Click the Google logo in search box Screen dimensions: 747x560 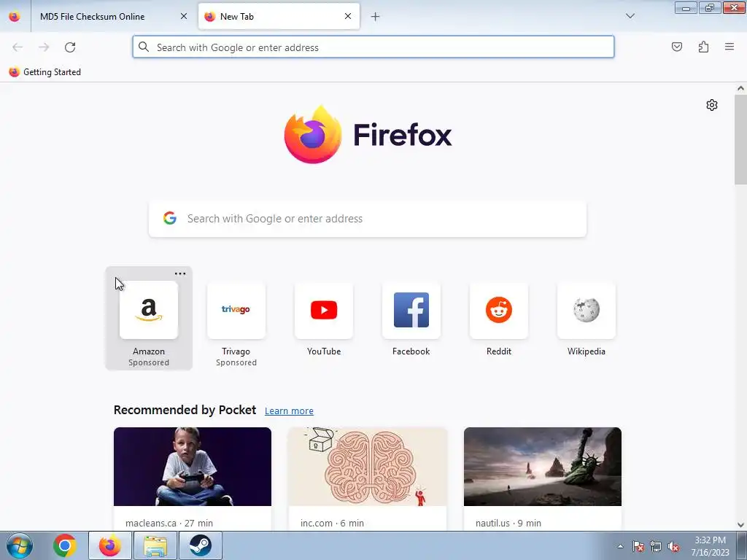(x=170, y=218)
